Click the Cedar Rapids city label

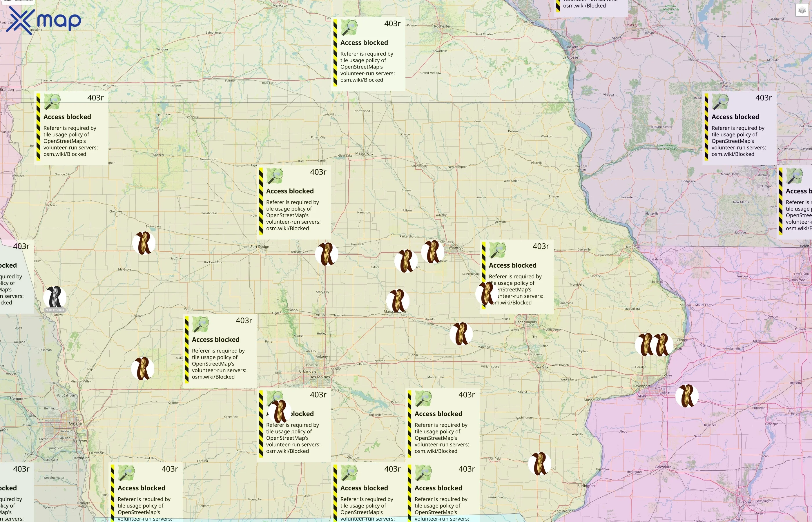click(x=526, y=322)
